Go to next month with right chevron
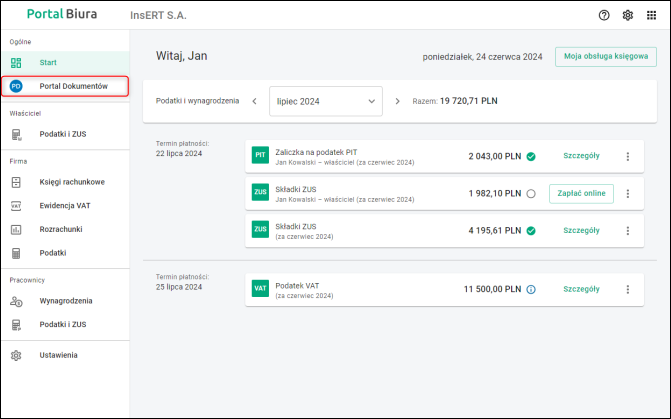The height and width of the screenshot is (419, 671). click(x=397, y=101)
